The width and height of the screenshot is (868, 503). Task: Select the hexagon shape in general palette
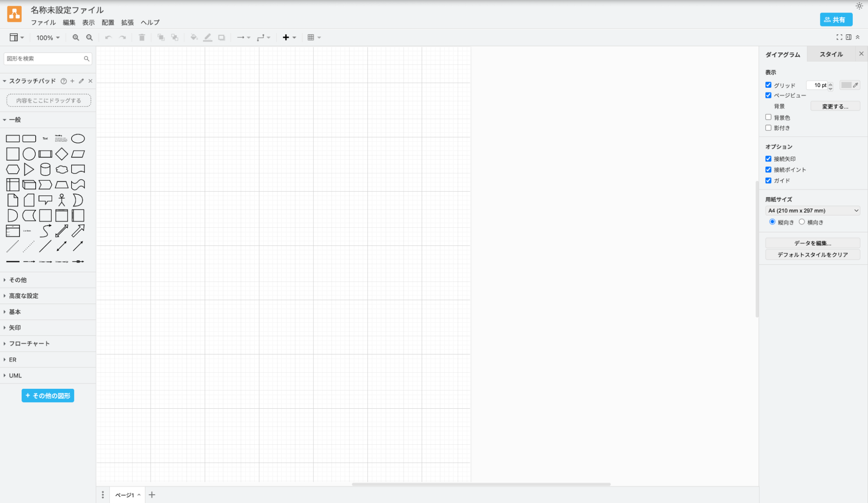click(13, 169)
